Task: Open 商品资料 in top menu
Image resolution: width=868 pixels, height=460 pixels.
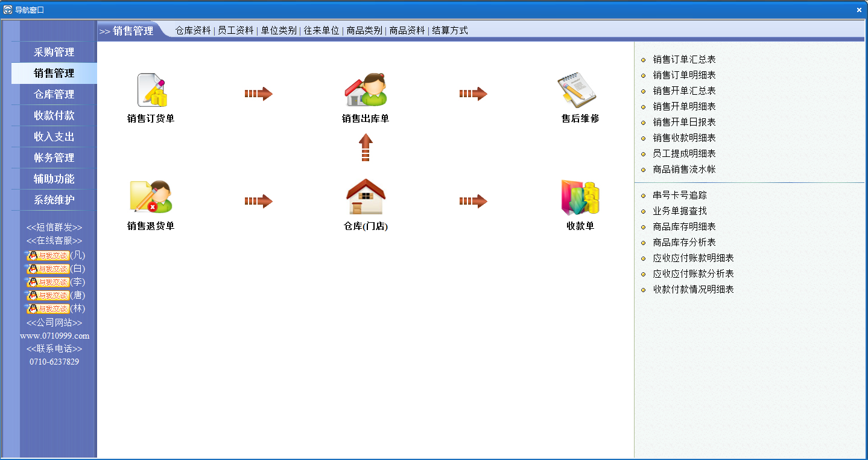Action: pyautogui.click(x=407, y=30)
